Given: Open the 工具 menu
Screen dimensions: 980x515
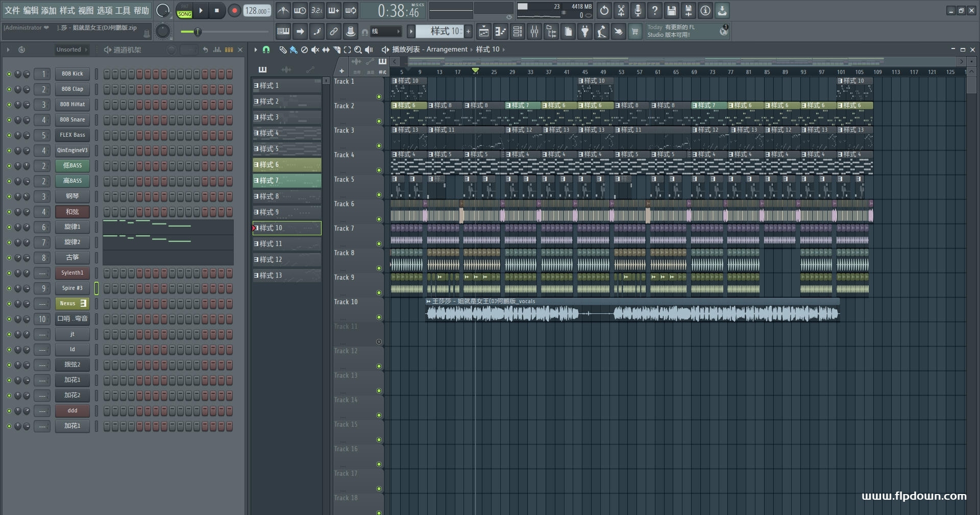Looking at the screenshot, I should click(123, 11).
